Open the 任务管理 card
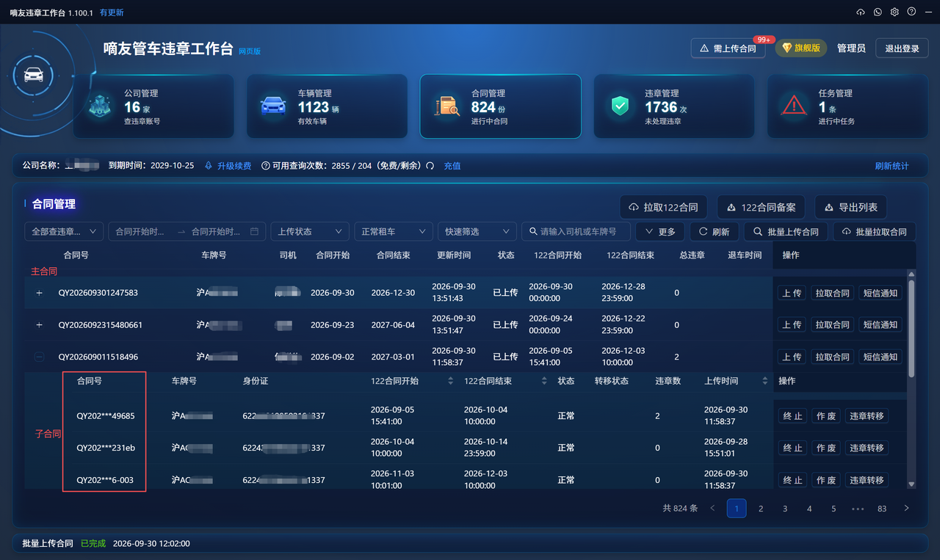This screenshot has height=560, width=940. pos(847,106)
